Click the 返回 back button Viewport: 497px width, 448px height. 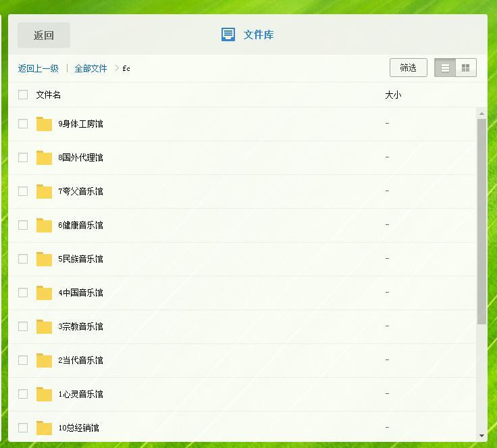pyautogui.click(x=44, y=35)
